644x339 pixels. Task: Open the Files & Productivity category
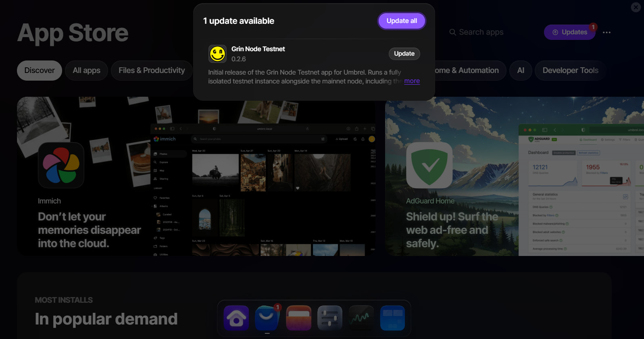tap(152, 71)
